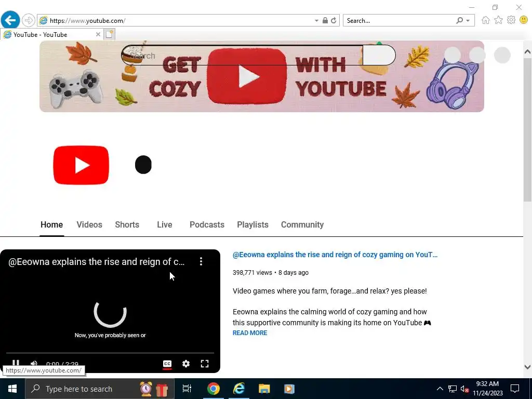Click the muted volume tray icon
Screen dimensions: 532x399
(464, 389)
